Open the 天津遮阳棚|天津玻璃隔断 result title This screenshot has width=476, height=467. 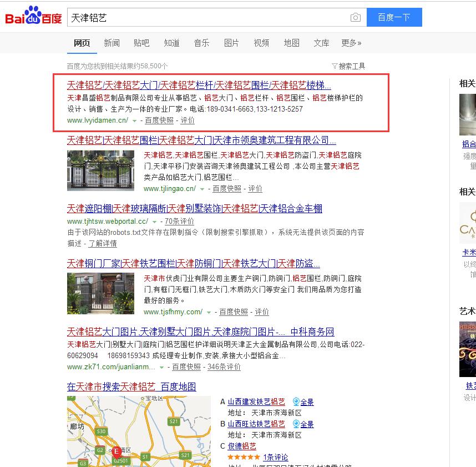tap(195, 208)
